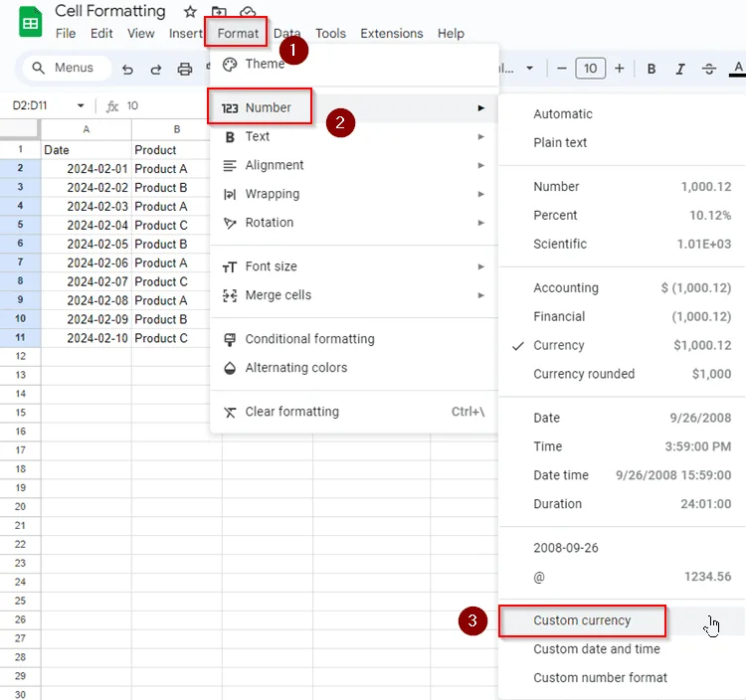Open the View menu

(x=141, y=33)
